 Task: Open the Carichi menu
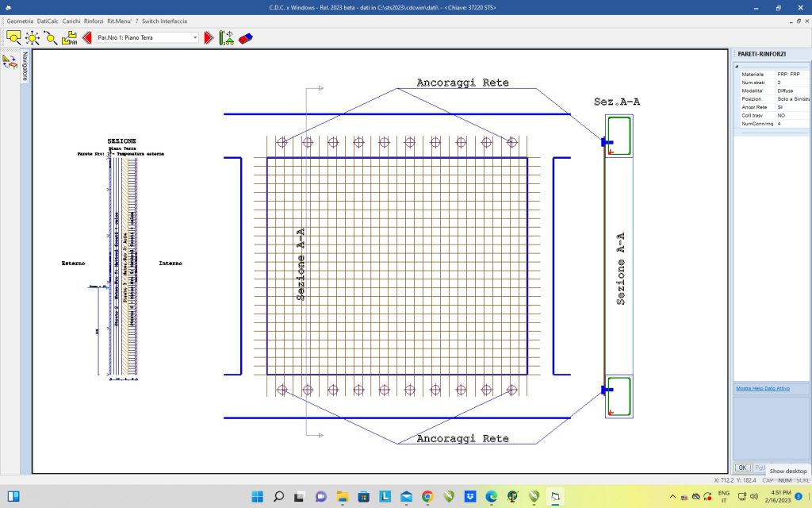click(71, 21)
